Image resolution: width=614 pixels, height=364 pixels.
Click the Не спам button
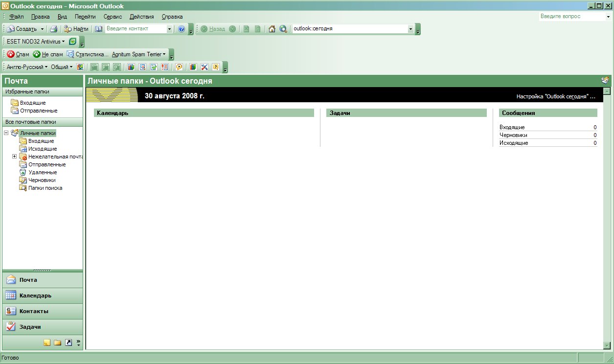48,54
